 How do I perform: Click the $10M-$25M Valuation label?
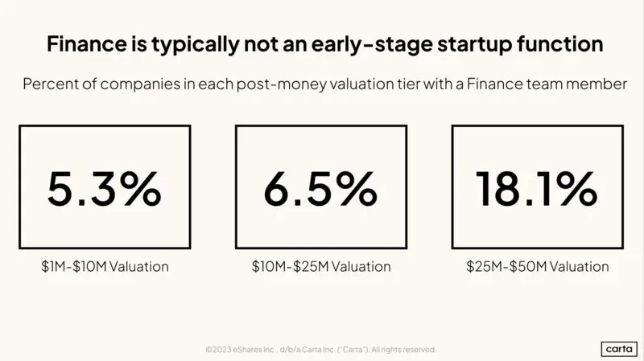tap(321, 267)
